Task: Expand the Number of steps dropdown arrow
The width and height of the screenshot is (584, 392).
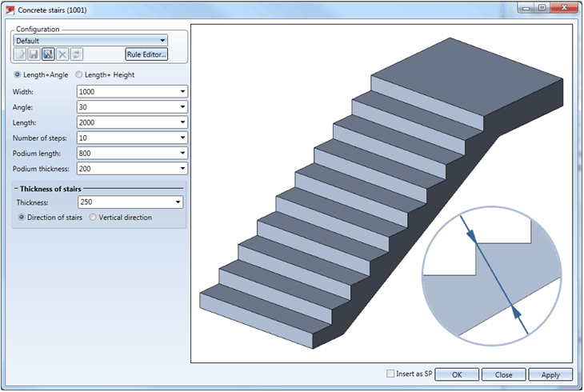Action: pos(182,138)
